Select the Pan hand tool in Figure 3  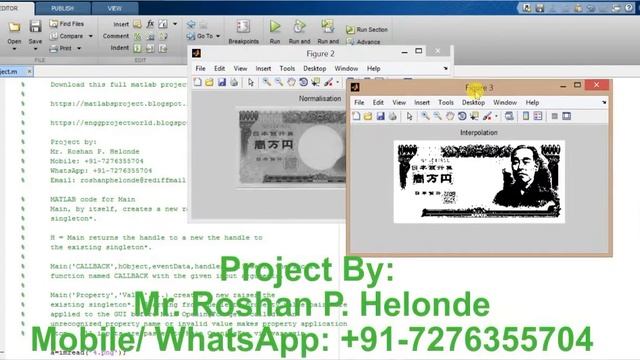[450, 116]
